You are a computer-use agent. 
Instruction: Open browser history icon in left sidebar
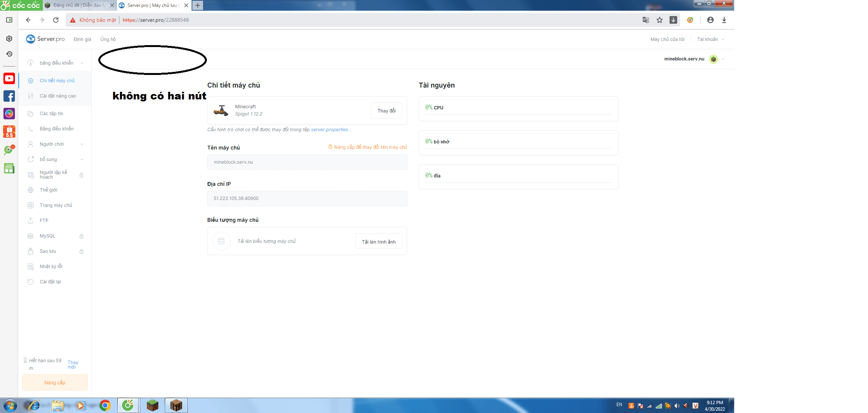9,54
